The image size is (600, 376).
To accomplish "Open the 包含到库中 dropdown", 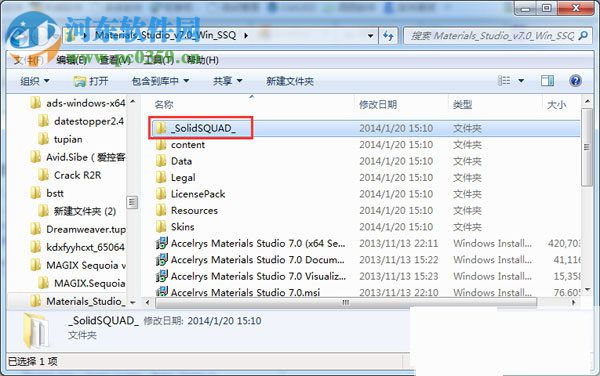I will coord(160,81).
